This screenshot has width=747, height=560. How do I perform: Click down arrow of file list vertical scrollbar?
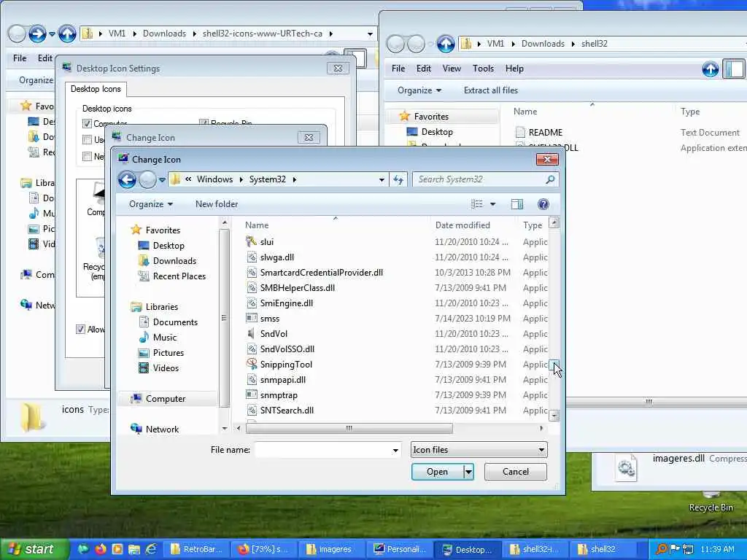coord(554,416)
